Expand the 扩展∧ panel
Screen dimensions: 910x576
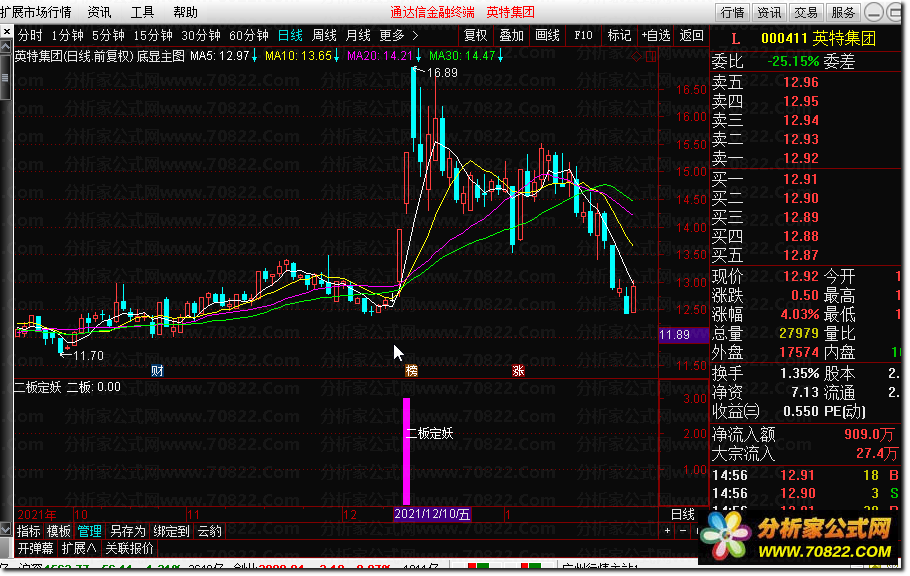pyautogui.click(x=79, y=548)
